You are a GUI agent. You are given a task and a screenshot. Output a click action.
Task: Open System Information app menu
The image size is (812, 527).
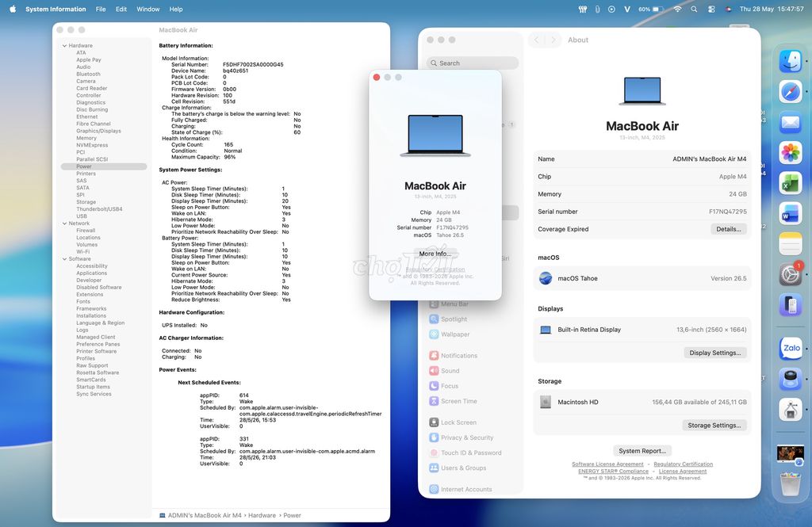(x=56, y=9)
